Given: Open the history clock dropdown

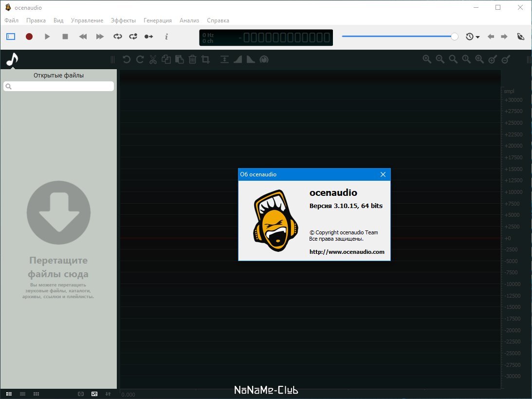Looking at the screenshot, I should point(472,37).
